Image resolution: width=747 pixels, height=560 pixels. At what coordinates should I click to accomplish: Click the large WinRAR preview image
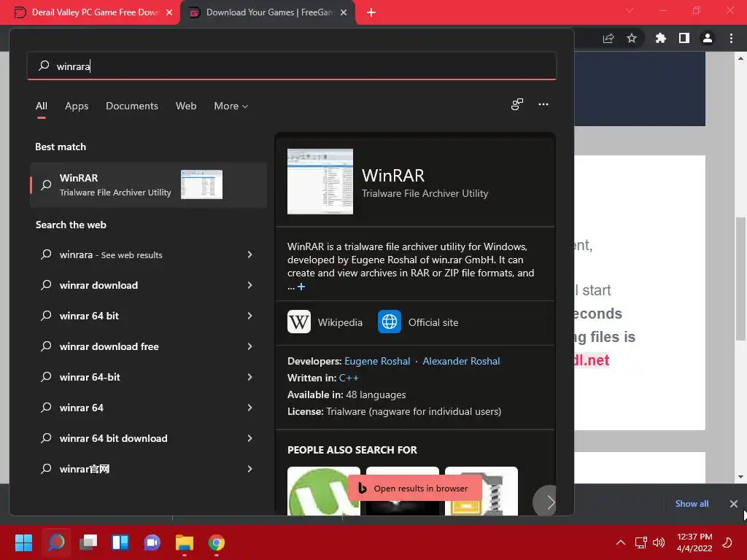320,182
